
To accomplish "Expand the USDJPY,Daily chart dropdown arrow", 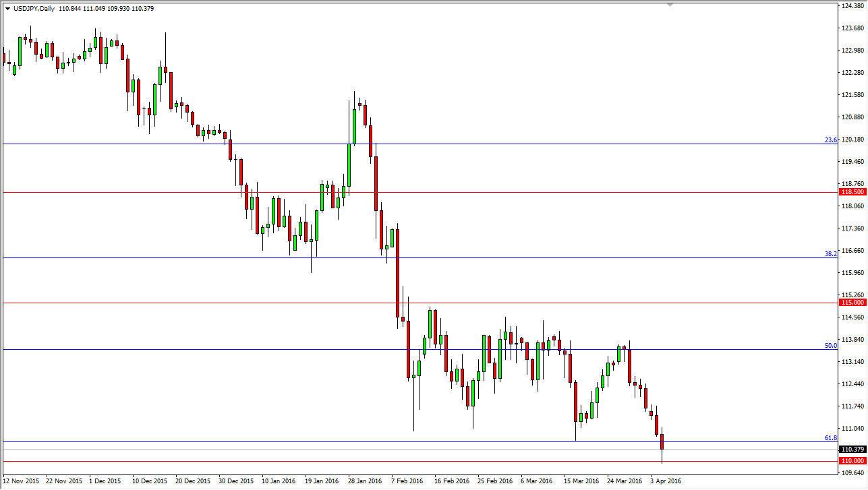I will pos(7,8).
